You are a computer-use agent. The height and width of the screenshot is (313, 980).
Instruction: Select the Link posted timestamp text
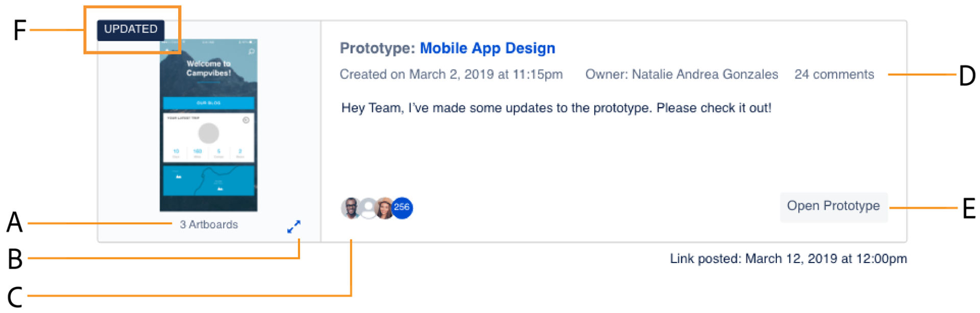point(788,258)
